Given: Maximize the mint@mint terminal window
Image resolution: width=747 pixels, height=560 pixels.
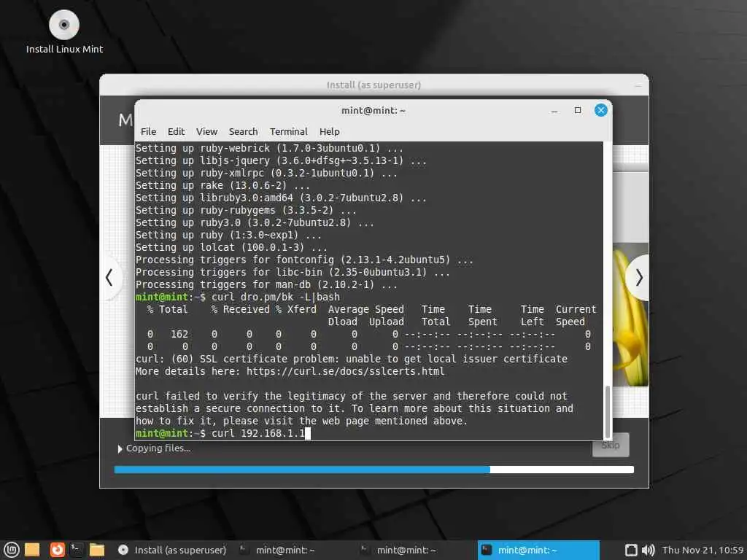Looking at the screenshot, I should coord(578,111).
